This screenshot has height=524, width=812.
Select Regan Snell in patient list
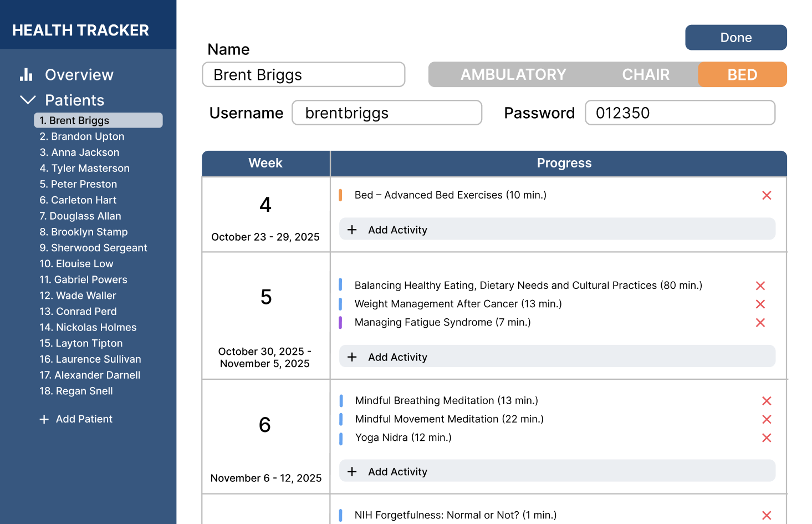pyautogui.click(x=76, y=391)
